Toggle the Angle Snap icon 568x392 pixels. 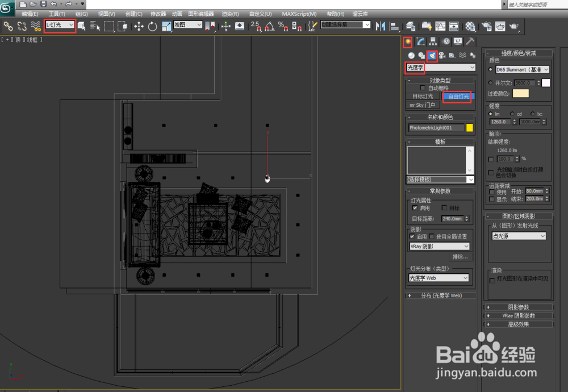point(270,26)
